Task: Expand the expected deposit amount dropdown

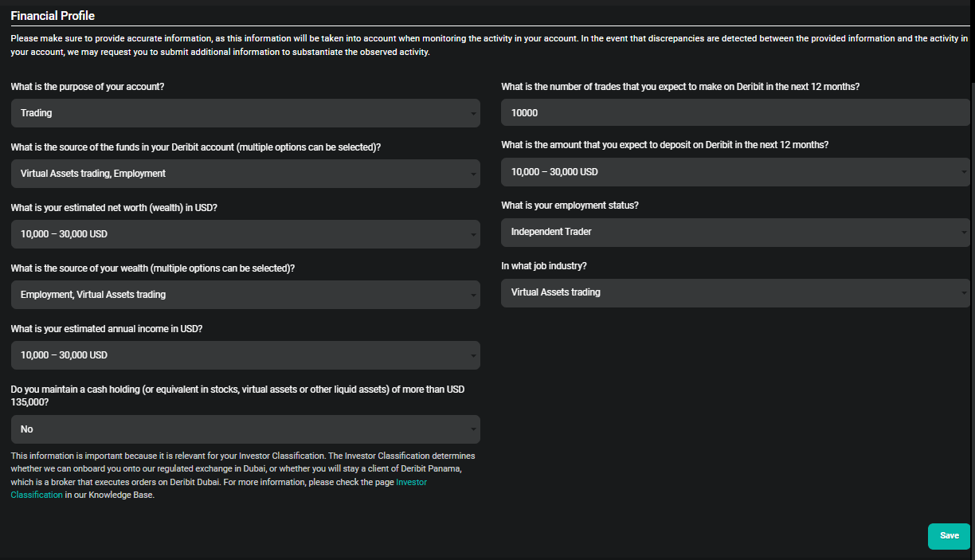Action: 734,172
